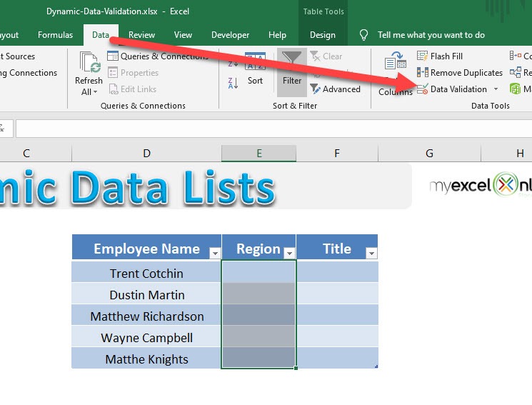Select the Data ribbon tab
This screenshot has width=532, height=405.
coord(101,35)
